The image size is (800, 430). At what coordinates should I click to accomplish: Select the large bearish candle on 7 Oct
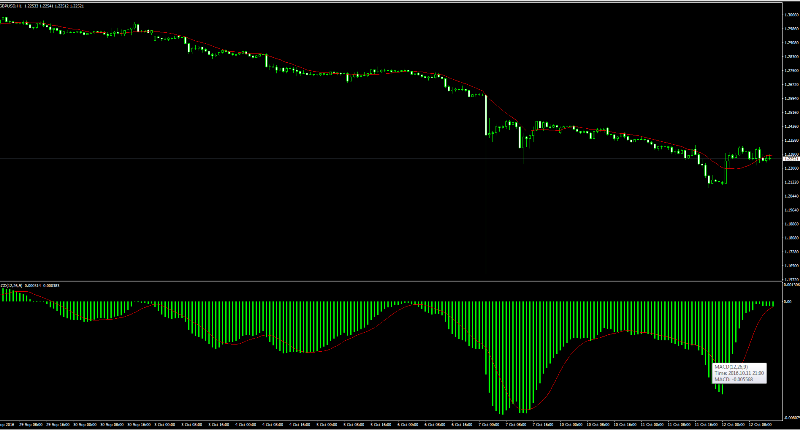point(486,115)
